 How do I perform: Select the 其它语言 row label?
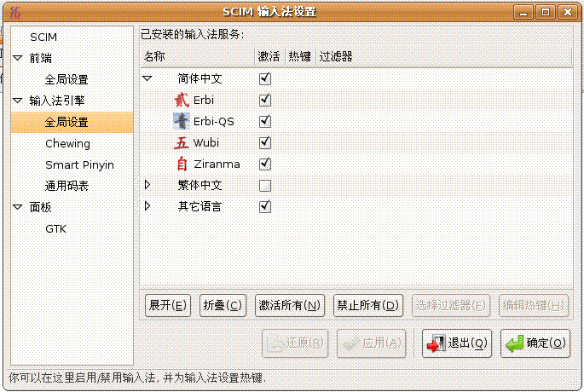pyautogui.click(x=199, y=206)
